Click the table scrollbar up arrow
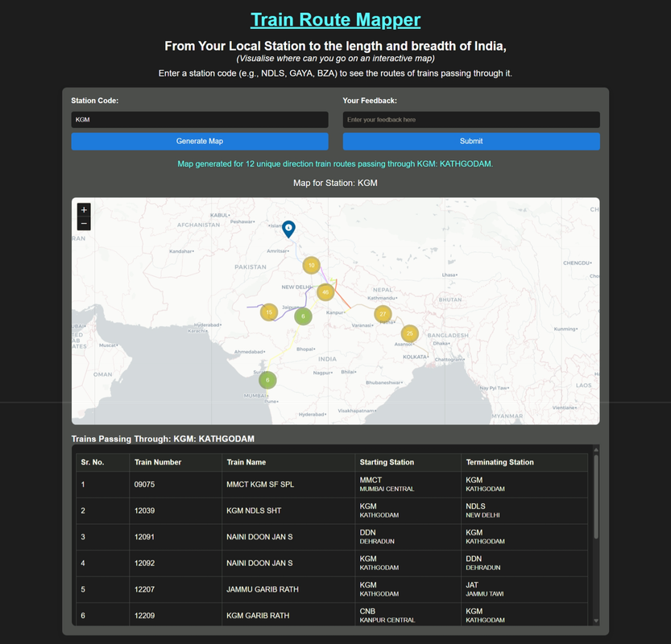This screenshot has height=644, width=671. tap(596, 450)
